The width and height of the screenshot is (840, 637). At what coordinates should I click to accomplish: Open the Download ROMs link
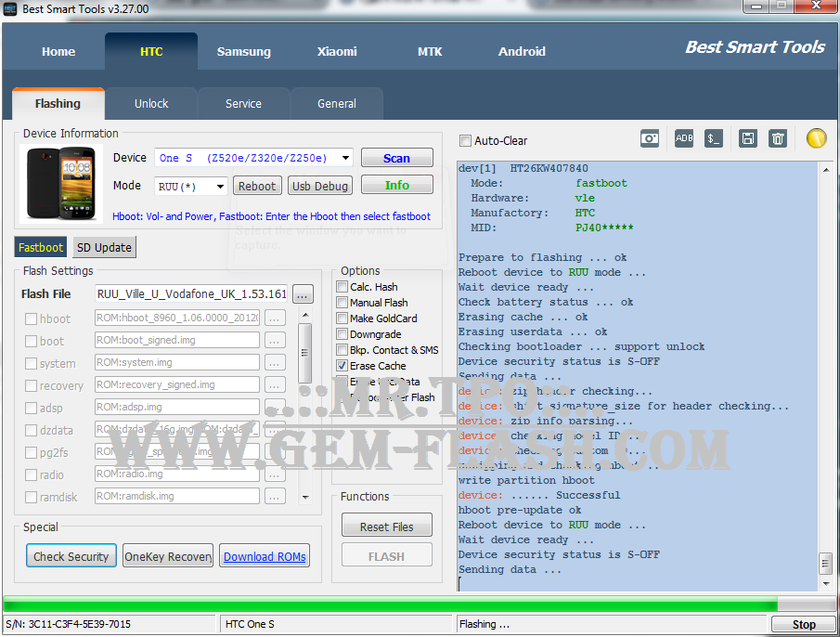pos(265,556)
